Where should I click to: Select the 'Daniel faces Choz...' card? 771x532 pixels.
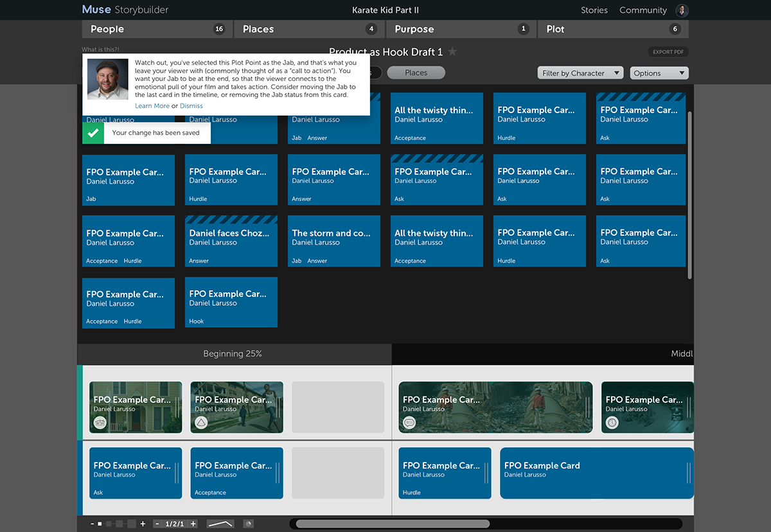(x=231, y=241)
